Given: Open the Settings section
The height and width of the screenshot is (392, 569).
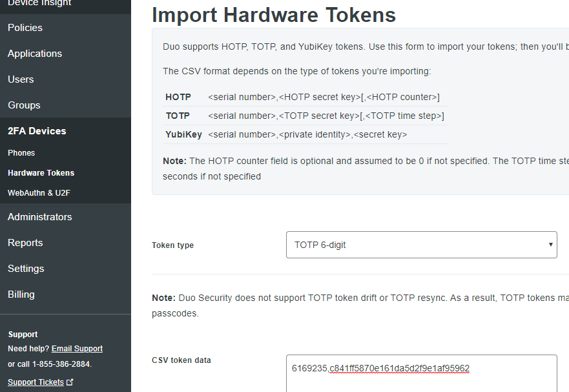Looking at the screenshot, I should click(26, 268).
